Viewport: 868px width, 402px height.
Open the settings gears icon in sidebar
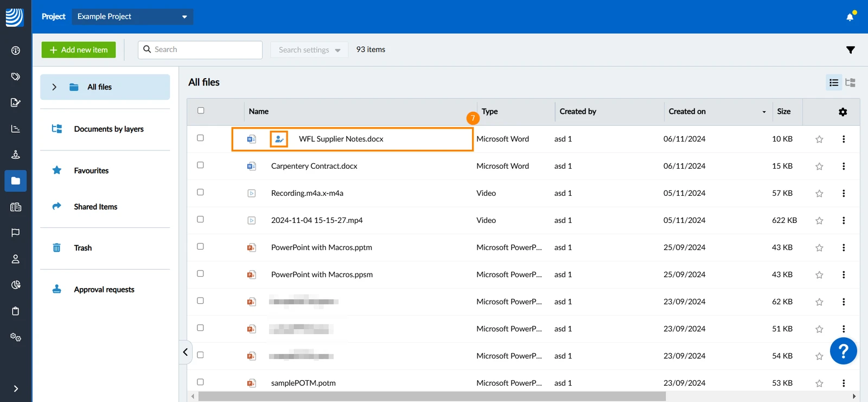[x=16, y=337]
